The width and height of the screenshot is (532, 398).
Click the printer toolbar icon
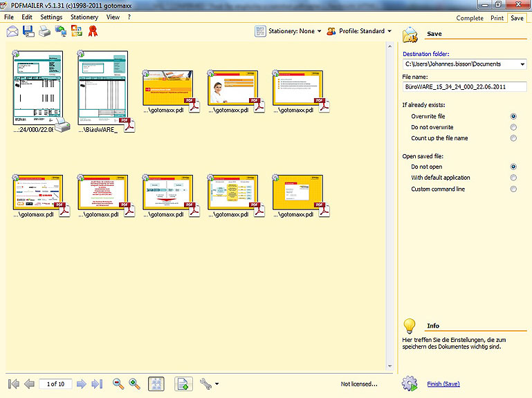coord(44,32)
